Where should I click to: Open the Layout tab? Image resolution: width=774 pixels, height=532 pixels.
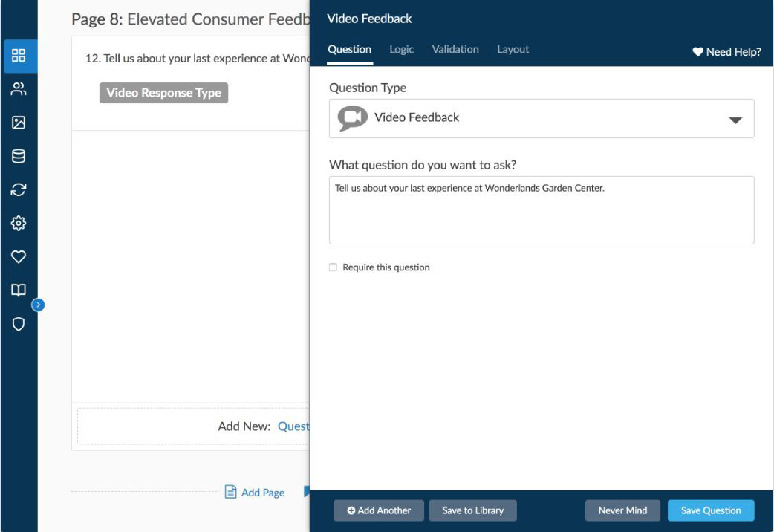coord(513,50)
